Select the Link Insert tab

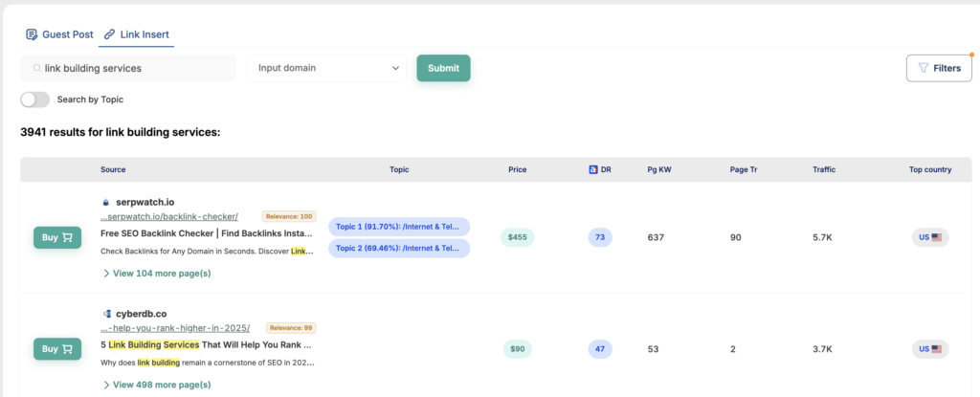click(x=136, y=34)
